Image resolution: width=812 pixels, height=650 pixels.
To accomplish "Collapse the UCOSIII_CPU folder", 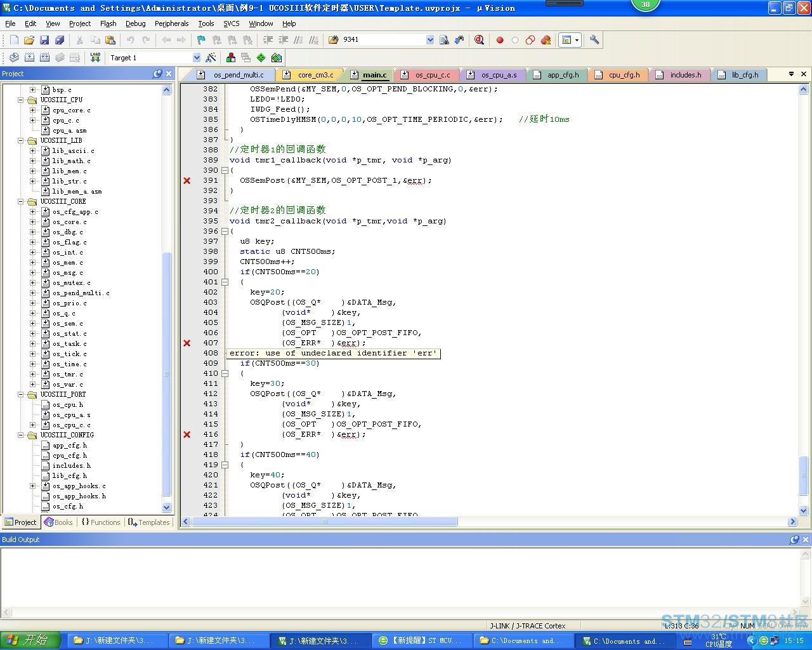I will coord(20,100).
